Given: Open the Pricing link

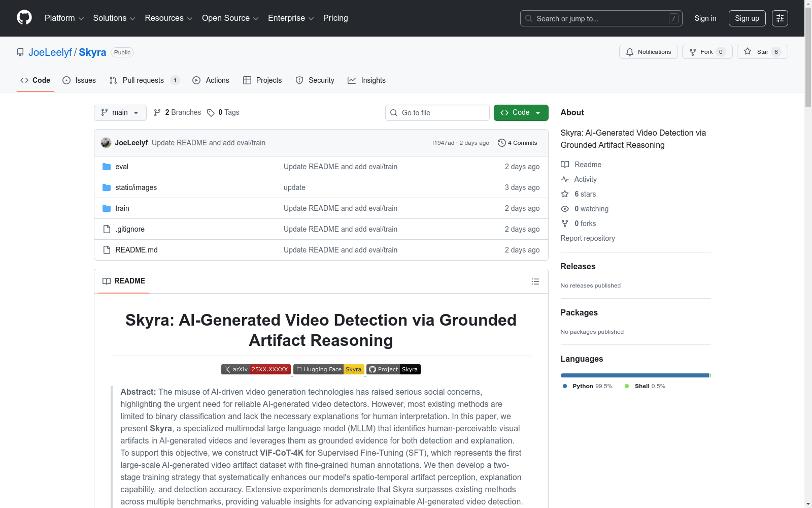Looking at the screenshot, I should pyautogui.click(x=335, y=18).
